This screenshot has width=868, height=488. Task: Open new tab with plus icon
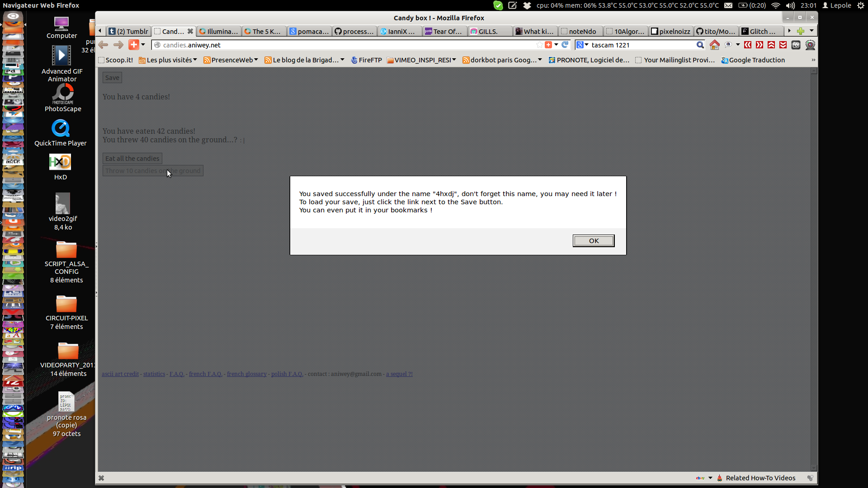[x=801, y=31]
